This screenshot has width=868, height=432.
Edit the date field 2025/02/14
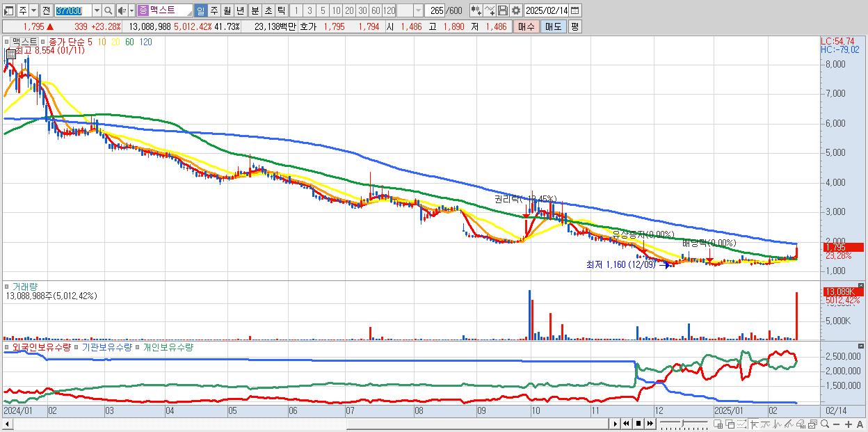coord(546,10)
